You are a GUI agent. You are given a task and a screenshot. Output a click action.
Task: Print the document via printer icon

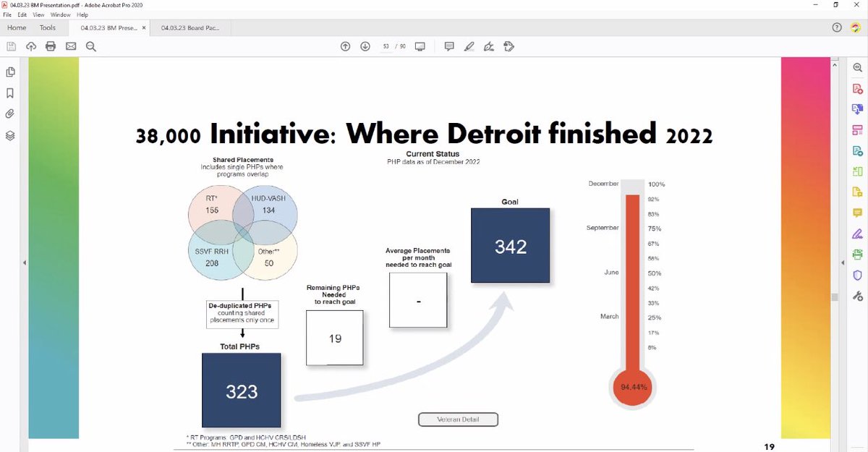pos(51,46)
